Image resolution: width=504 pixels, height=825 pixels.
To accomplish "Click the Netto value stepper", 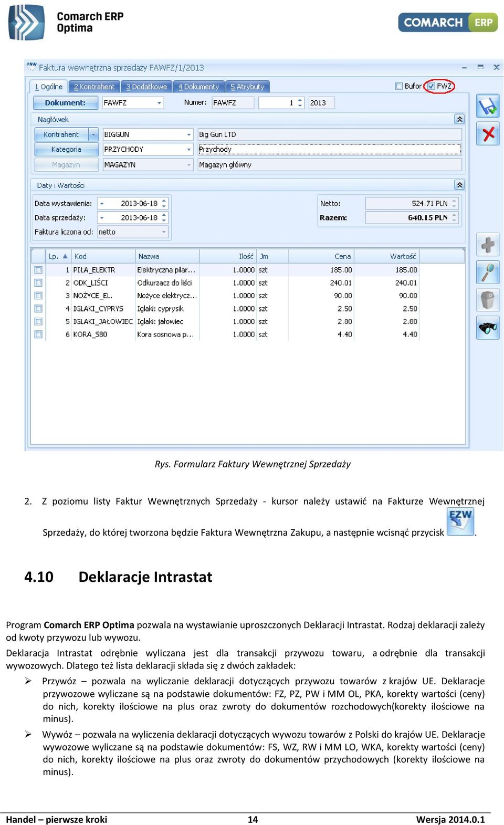I will (454, 204).
